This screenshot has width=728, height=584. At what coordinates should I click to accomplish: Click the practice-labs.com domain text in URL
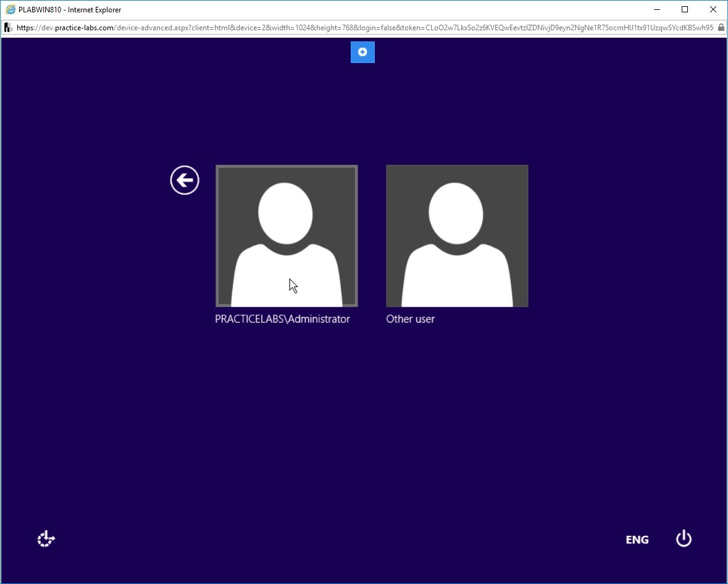click(x=84, y=28)
